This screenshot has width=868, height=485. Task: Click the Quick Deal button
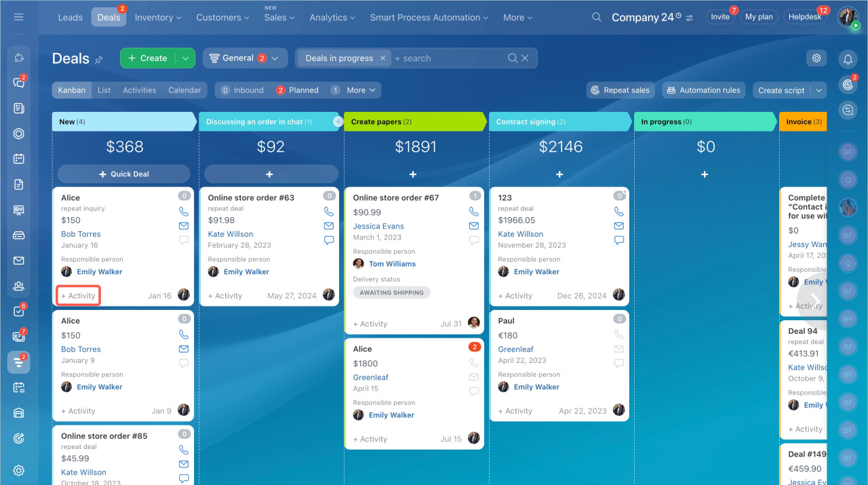click(x=123, y=174)
